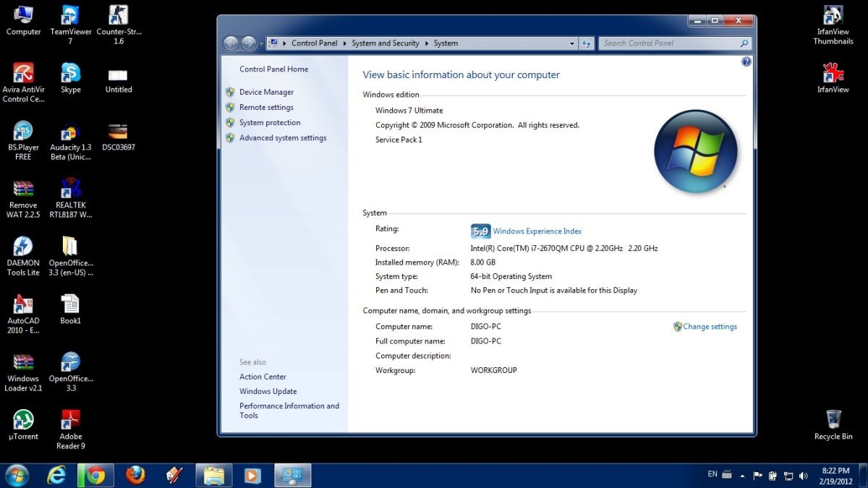The height and width of the screenshot is (488, 868).
Task: Select the Skype desktop icon
Action: [x=70, y=74]
